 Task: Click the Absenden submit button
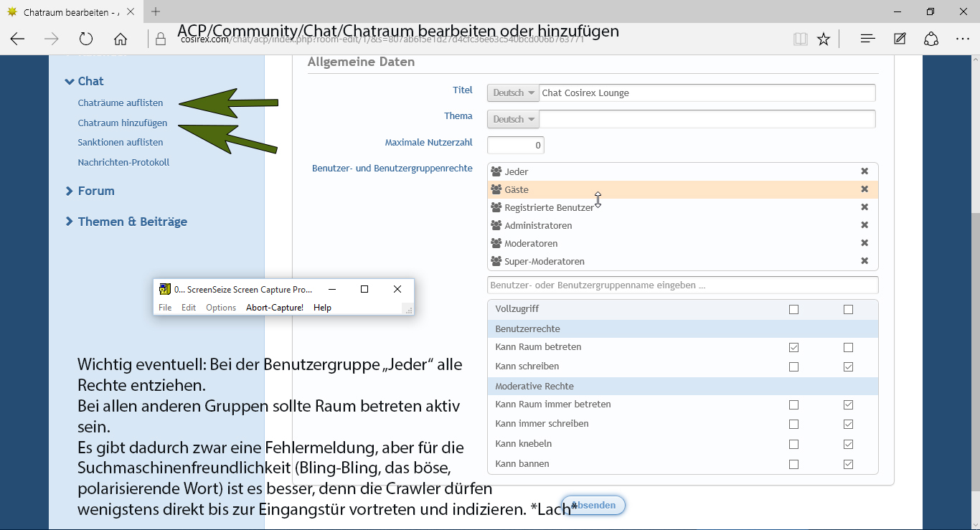click(x=593, y=506)
